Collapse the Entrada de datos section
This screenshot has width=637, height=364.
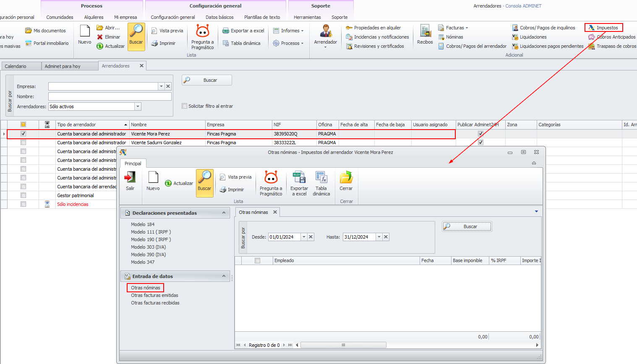[x=224, y=276]
